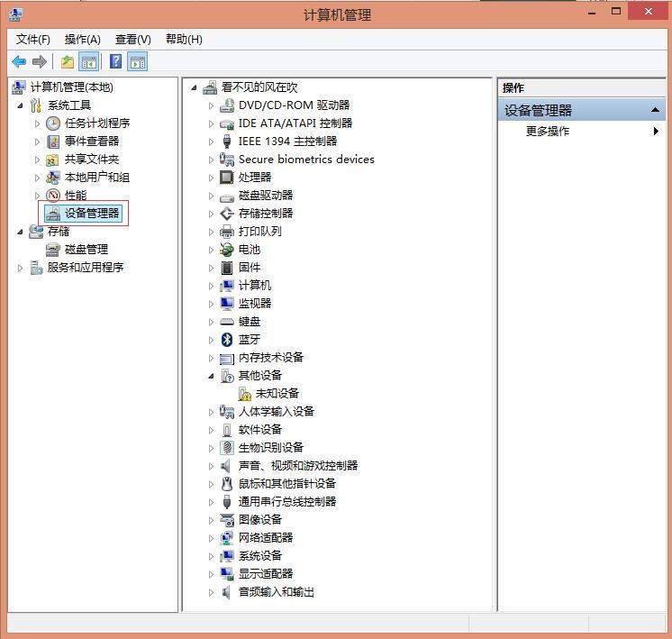
Task: Select the 蓝牙 Bluetooth device category
Action: pos(250,340)
